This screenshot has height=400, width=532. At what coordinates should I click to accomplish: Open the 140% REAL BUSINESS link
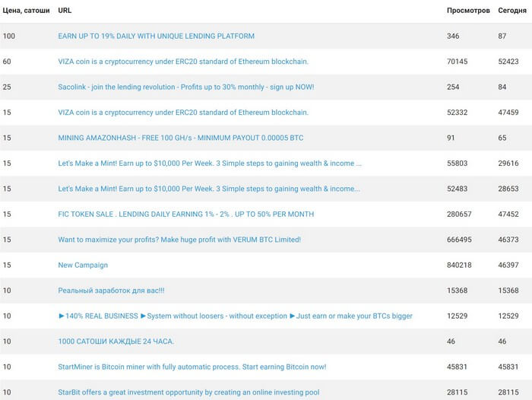click(x=235, y=316)
